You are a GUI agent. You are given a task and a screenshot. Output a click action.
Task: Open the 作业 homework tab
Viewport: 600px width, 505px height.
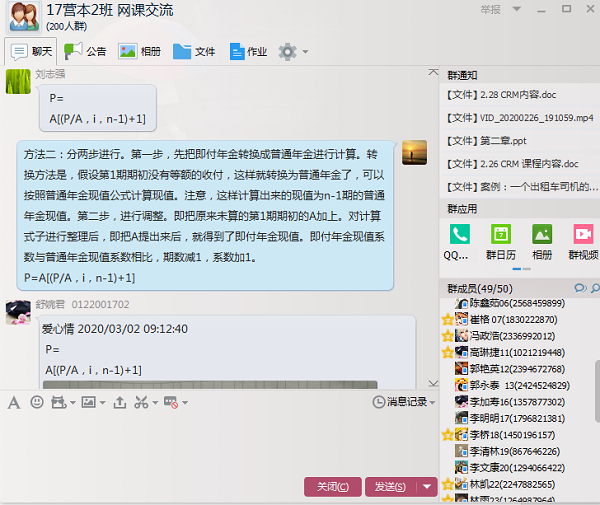[248, 51]
